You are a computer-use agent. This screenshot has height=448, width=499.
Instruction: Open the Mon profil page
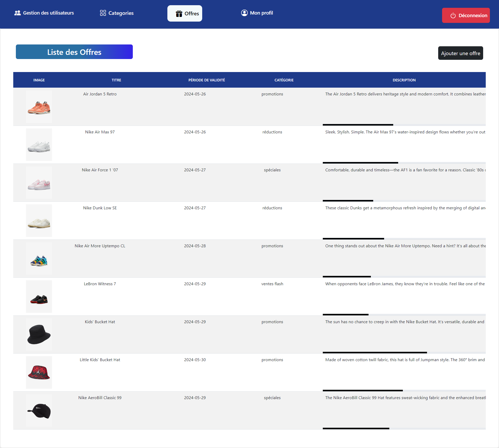click(x=257, y=13)
